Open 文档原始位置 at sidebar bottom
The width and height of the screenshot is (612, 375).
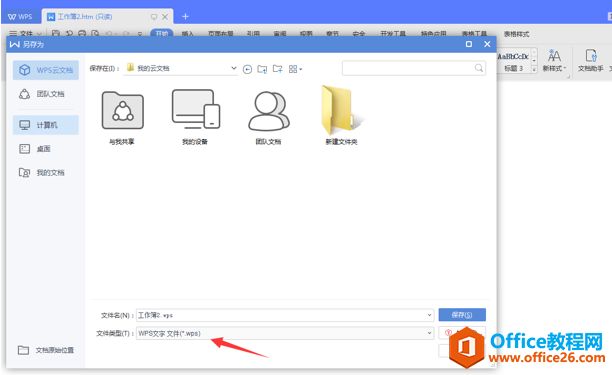click(46, 350)
